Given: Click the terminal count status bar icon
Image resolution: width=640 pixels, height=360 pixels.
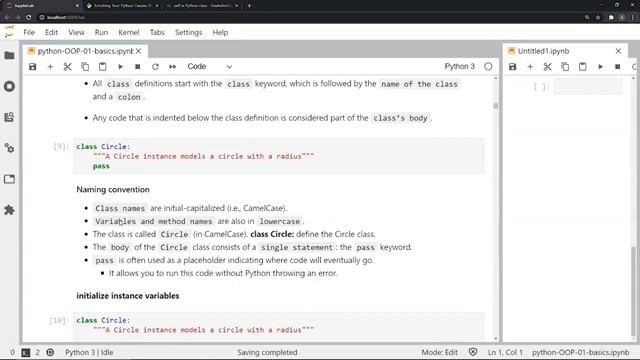Looking at the screenshot, I should tap(26, 352).
